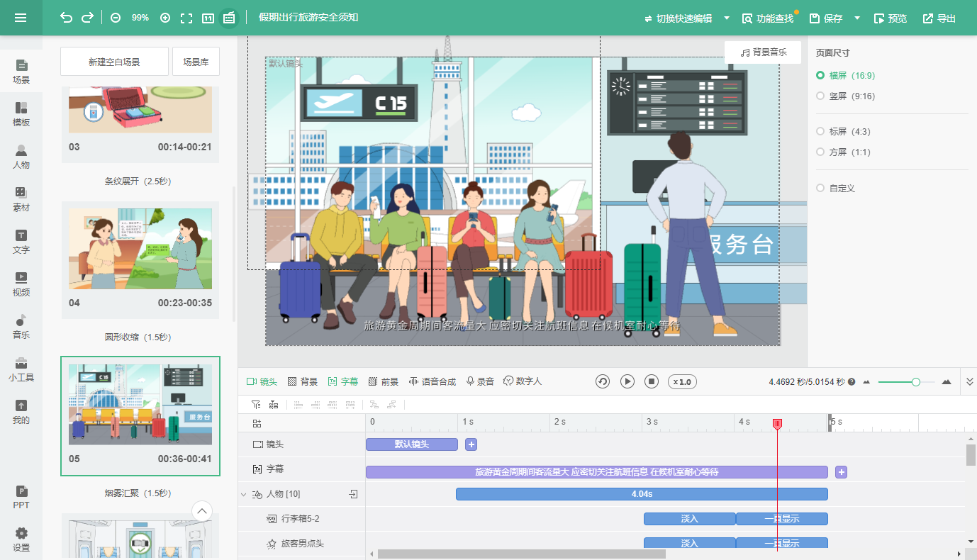Stop the scene playback
This screenshot has width=977, height=560.
pyautogui.click(x=652, y=381)
